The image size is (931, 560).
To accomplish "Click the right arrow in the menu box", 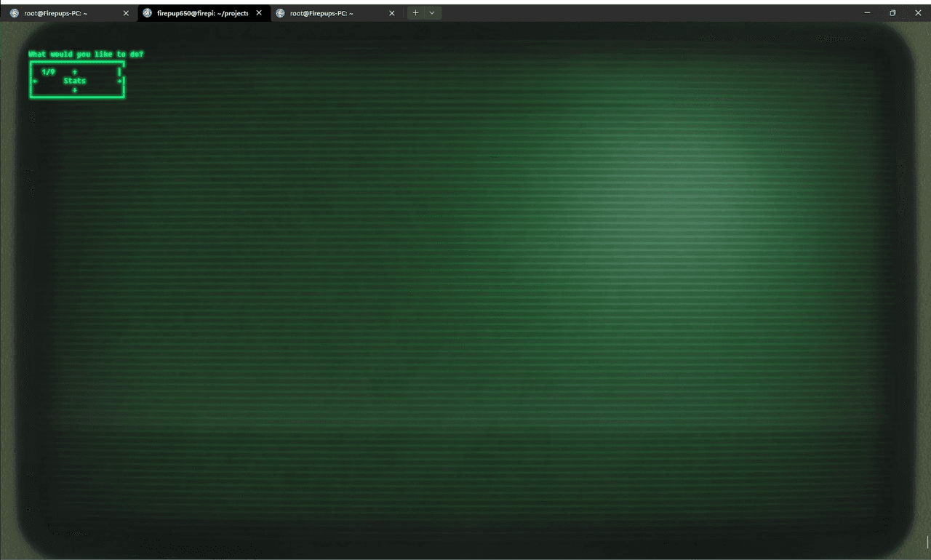I will coord(119,81).
